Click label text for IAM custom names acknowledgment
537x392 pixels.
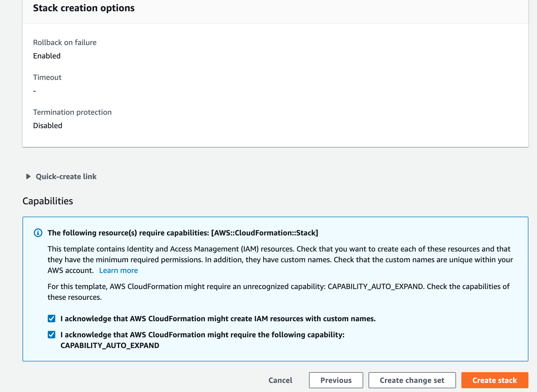coord(218,319)
